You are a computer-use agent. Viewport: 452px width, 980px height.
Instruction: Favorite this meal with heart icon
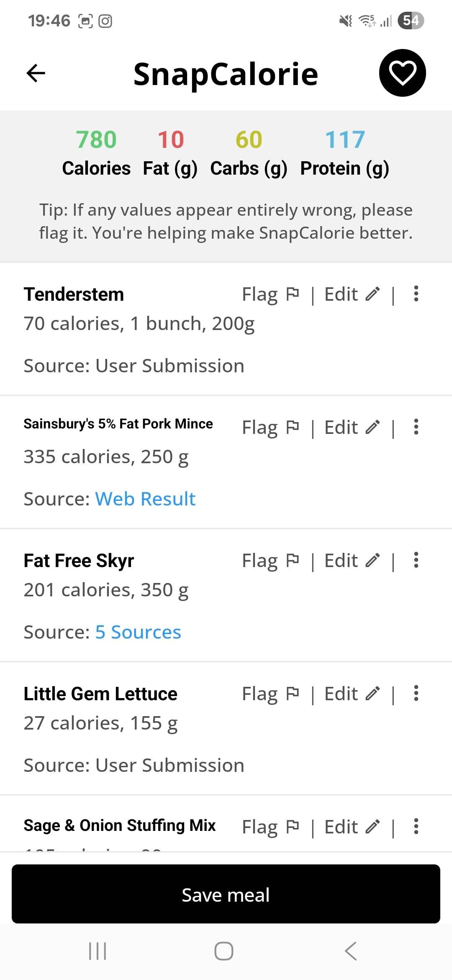[402, 73]
